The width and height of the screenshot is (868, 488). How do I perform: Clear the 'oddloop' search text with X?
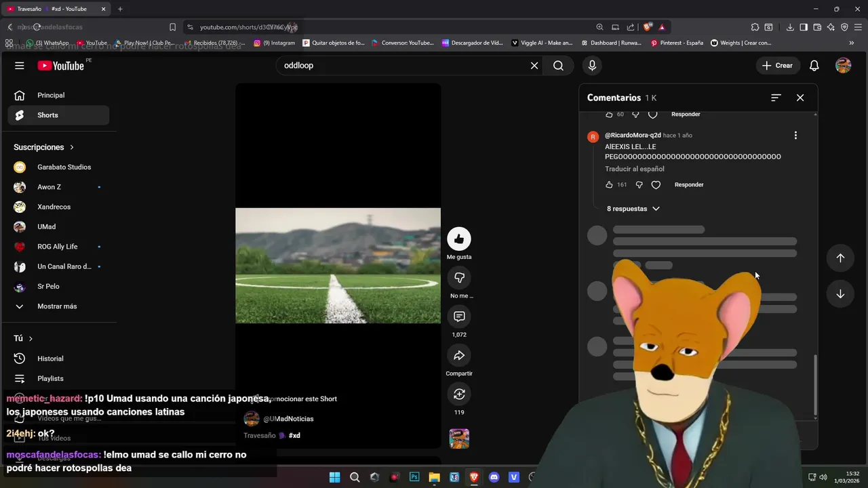(534, 66)
